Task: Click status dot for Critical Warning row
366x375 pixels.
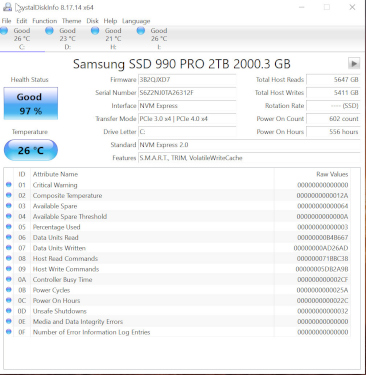Action: pos(9,184)
